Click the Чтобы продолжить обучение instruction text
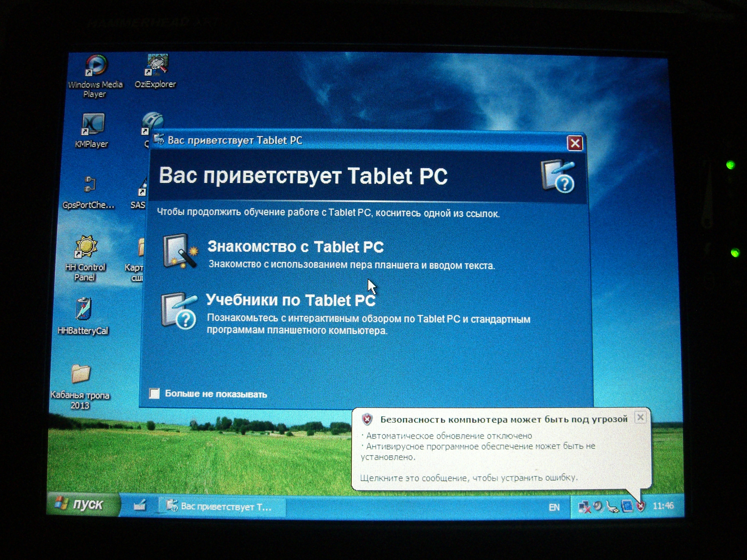This screenshot has height=560, width=747. (328, 213)
